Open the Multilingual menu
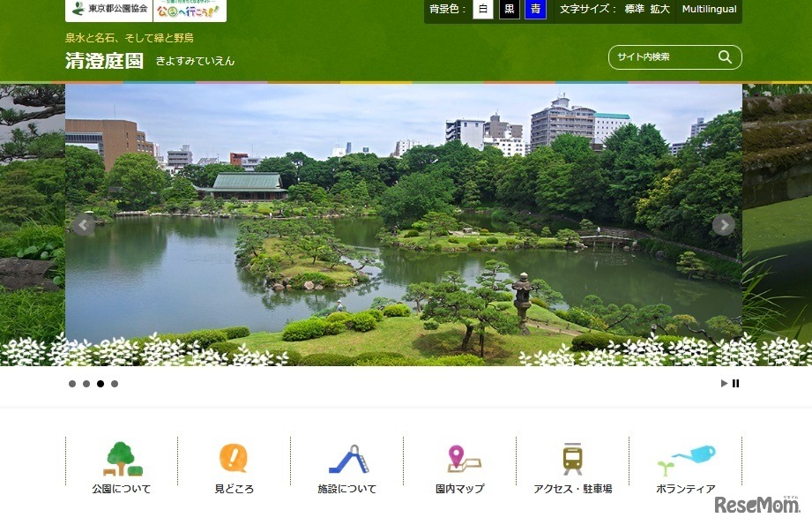 click(709, 9)
